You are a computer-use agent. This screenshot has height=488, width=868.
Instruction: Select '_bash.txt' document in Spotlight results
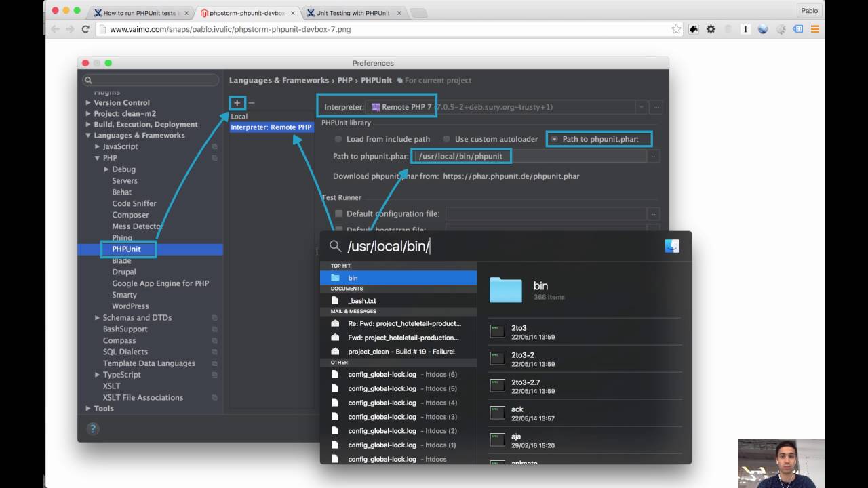click(399, 301)
